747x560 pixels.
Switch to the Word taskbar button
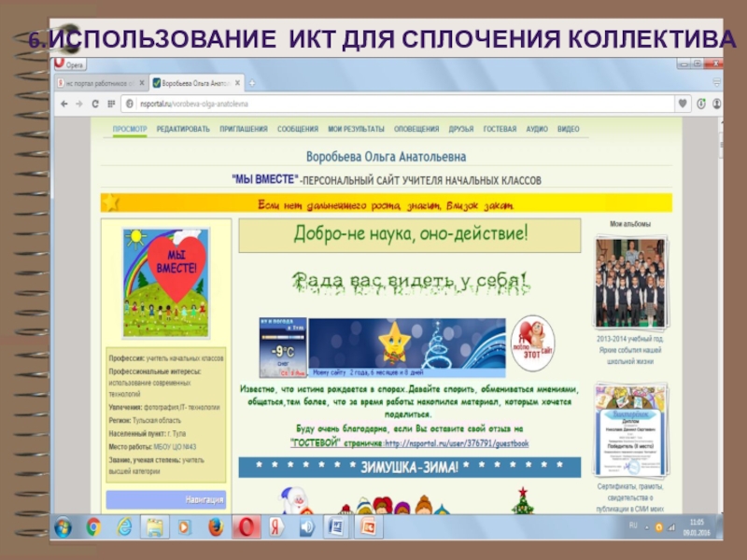pyautogui.click(x=337, y=527)
